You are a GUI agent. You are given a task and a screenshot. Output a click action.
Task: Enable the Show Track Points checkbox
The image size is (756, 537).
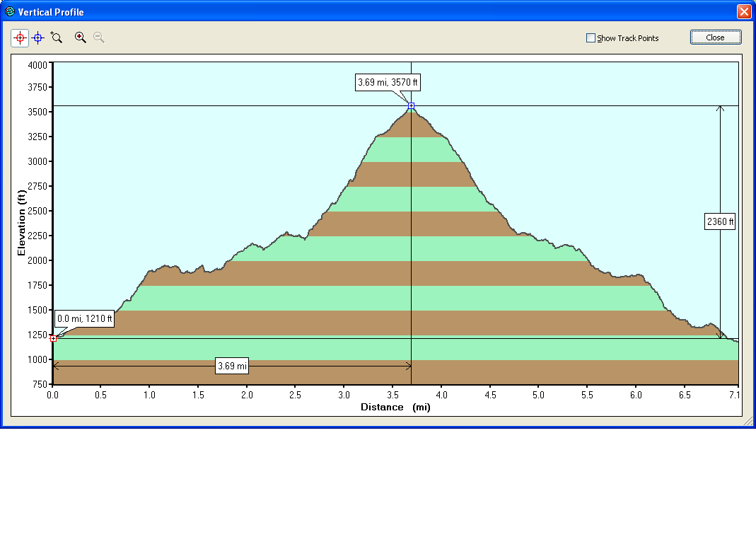(x=591, y=37)
